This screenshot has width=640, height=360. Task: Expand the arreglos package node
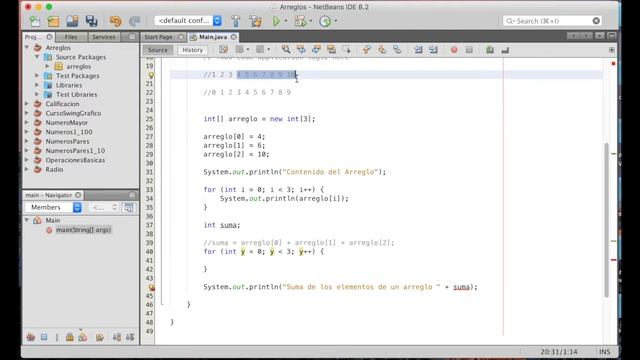click(x=47, y=67)
